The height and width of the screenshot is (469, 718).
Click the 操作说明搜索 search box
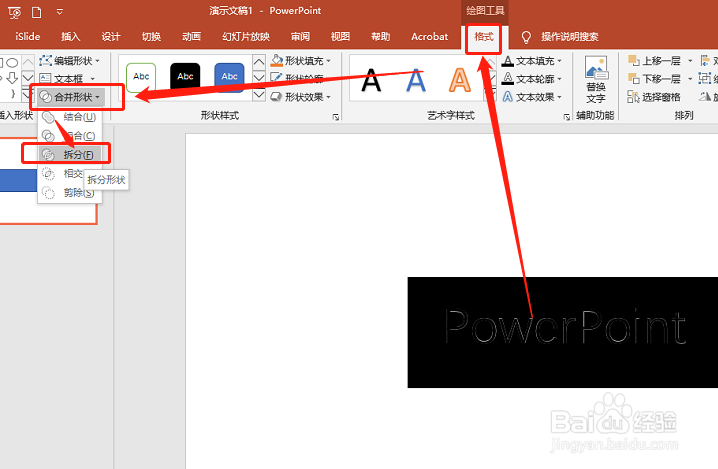pos(570,37)
